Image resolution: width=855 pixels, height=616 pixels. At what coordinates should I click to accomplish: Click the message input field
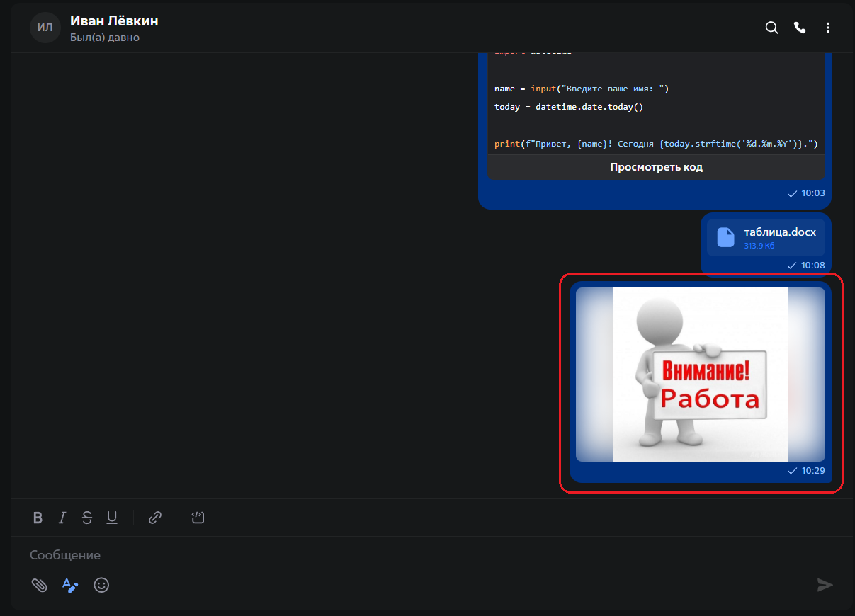(x=283, y=554)
